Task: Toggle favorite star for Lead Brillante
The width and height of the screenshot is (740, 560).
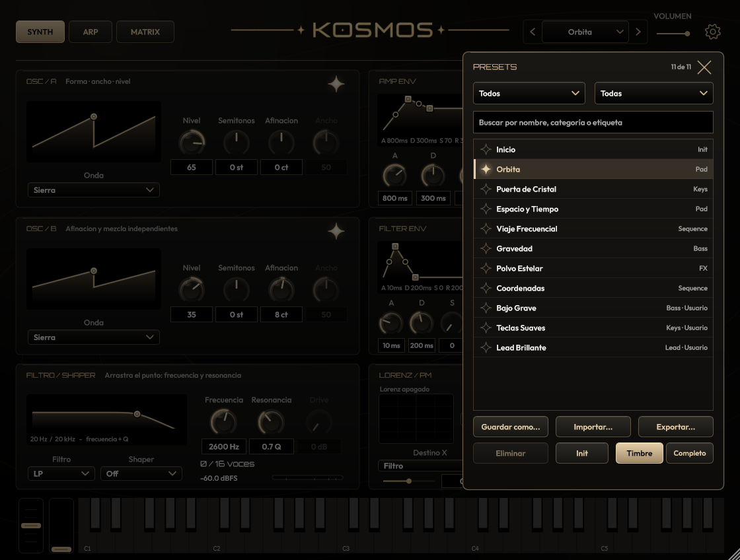Action: tap(486, 348)
